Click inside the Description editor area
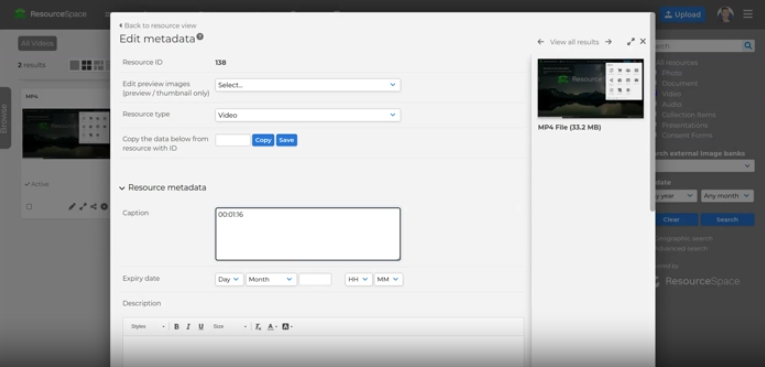 (x=323, y=351)
